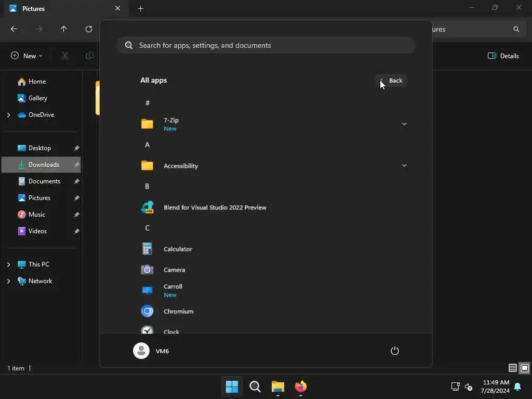This screenshot has width=532, height=399.
Task: Go up one folder level
Action: click(x=64, y=29)
